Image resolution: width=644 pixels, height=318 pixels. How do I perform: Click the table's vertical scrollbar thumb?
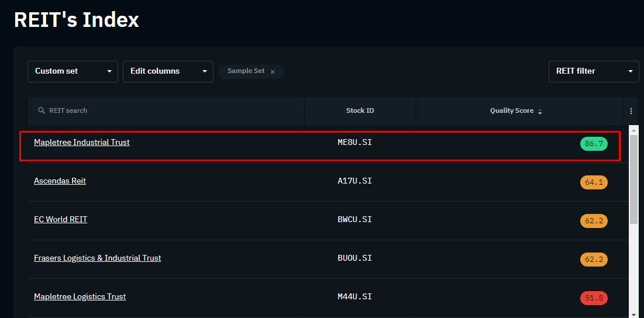click(x=633, y=179)
